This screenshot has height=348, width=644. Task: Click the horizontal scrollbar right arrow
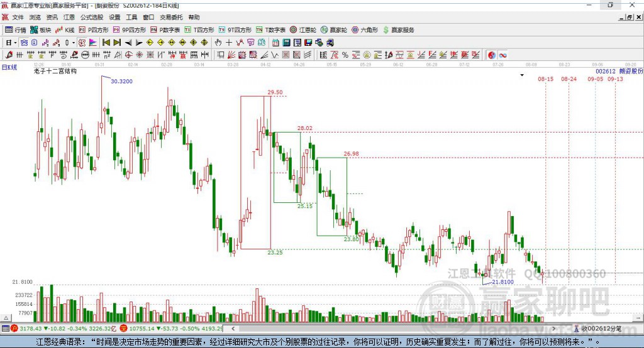(x=553, y=329)
